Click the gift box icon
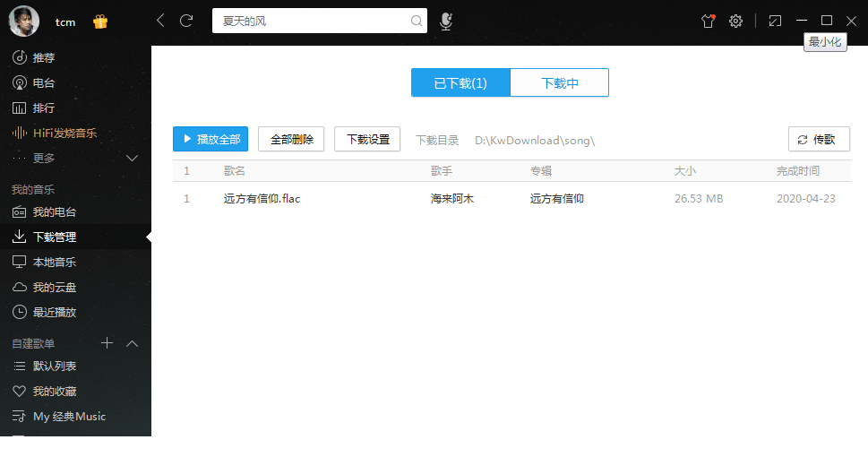This screenshot has height=457, width=868. (100, 22)
